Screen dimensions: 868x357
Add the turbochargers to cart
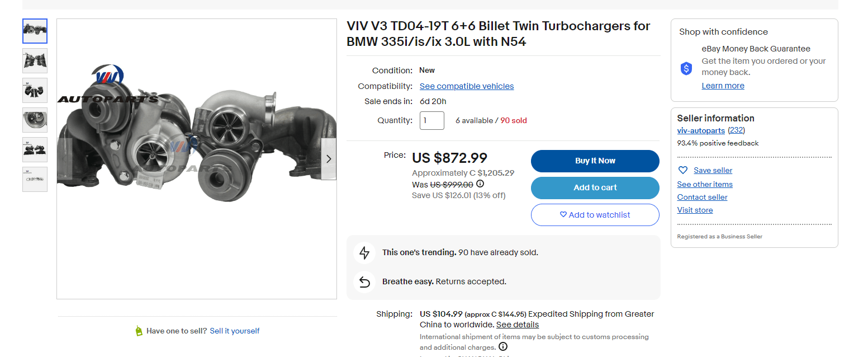(595, 187)
